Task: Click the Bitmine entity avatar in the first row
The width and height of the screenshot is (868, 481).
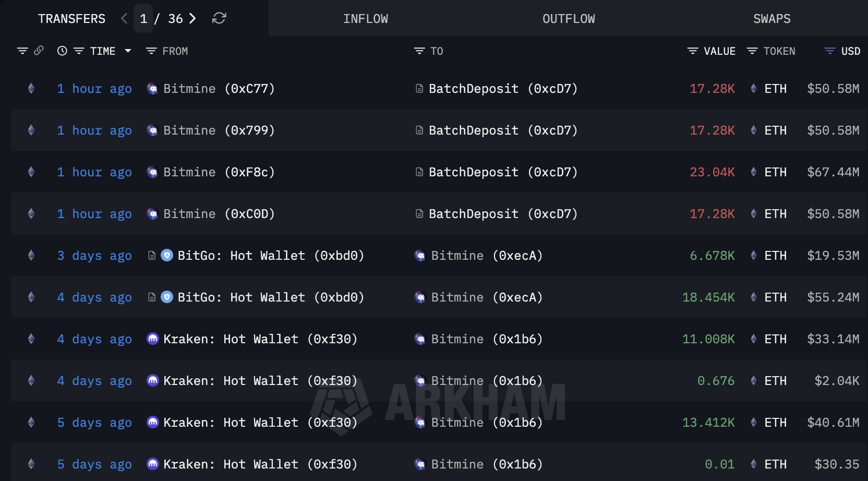Action: 152,88
